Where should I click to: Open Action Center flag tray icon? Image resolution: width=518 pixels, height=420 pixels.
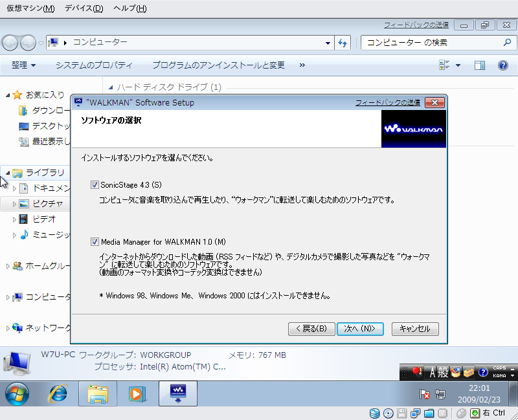[424, 394]
